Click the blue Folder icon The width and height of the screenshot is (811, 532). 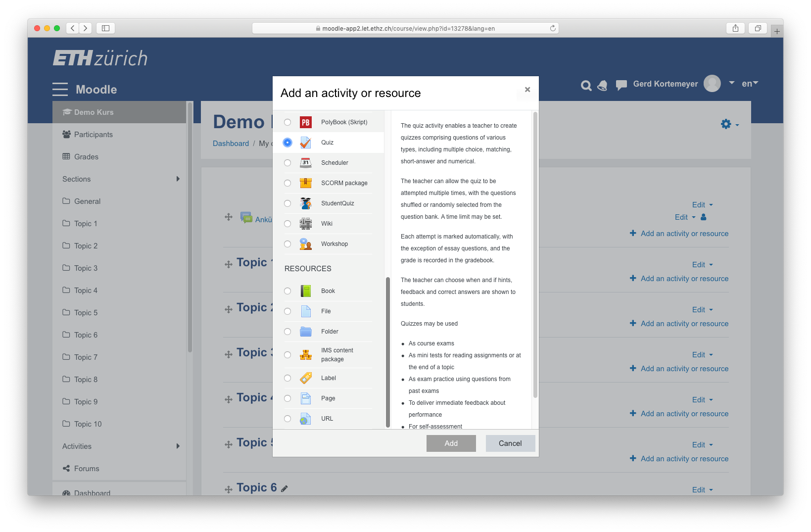pos(306,332)
